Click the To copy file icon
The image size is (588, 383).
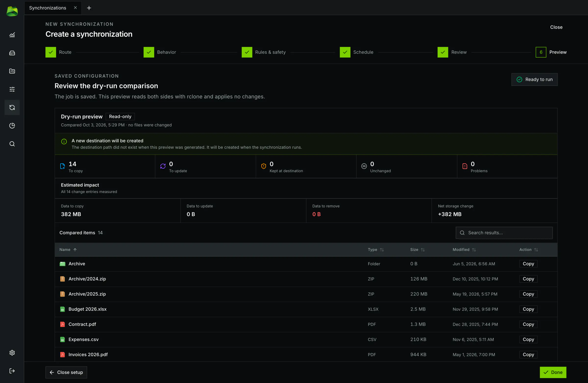tap(62, 166)
